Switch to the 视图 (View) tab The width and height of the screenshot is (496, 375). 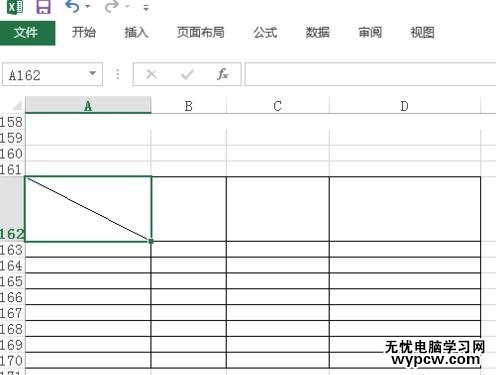422,33
